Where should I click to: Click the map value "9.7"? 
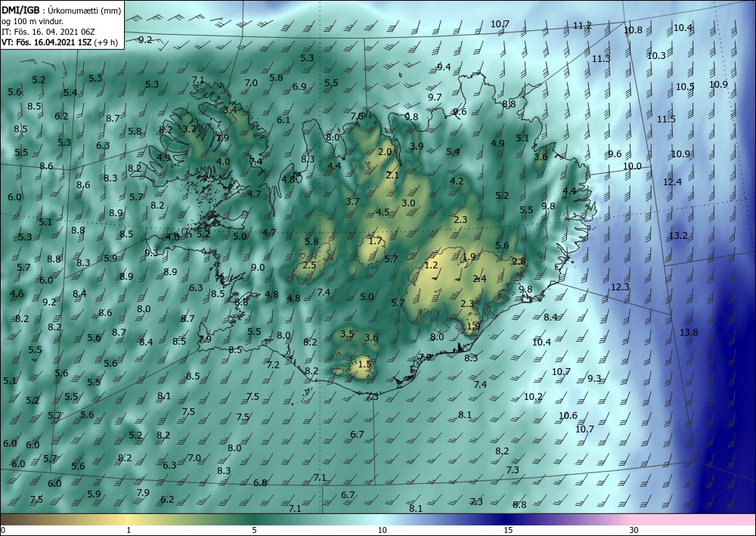point(435,98)
